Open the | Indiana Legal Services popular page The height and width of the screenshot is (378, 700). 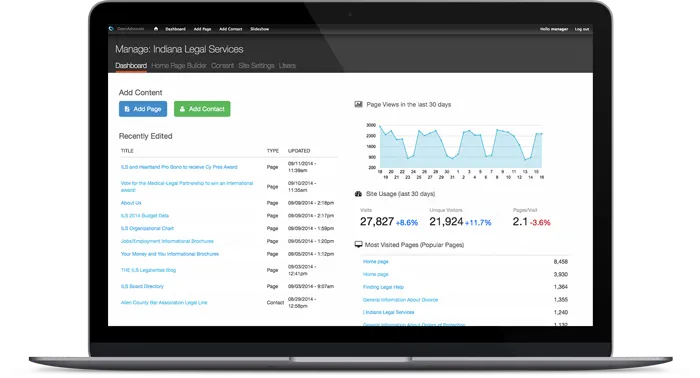click(388, 312)
